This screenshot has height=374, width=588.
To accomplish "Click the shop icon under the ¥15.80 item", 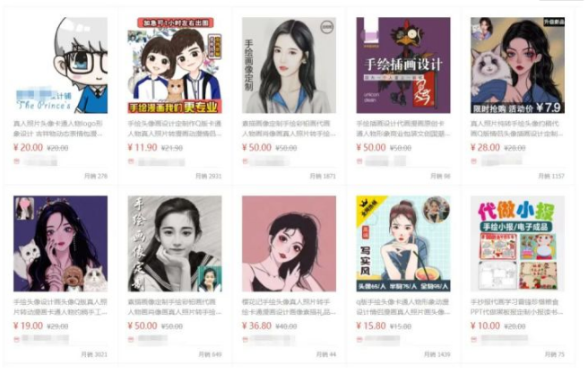I will click(359, 340).
